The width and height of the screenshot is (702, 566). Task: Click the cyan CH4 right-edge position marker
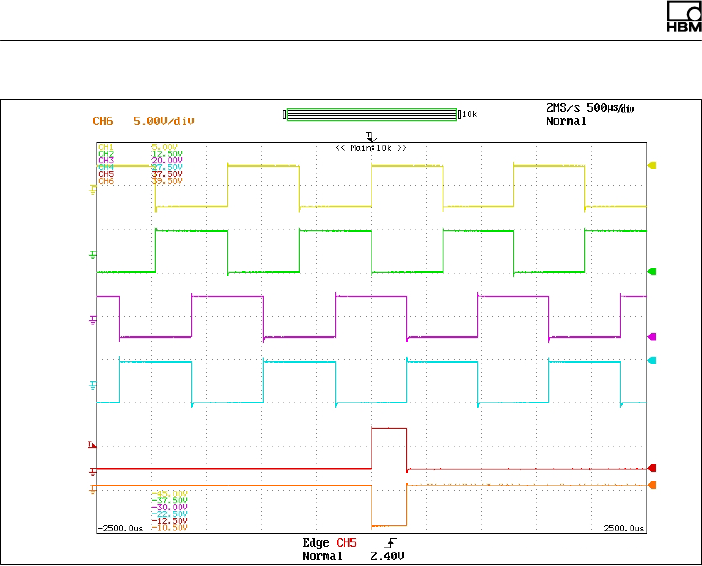[x=652, y=360]
